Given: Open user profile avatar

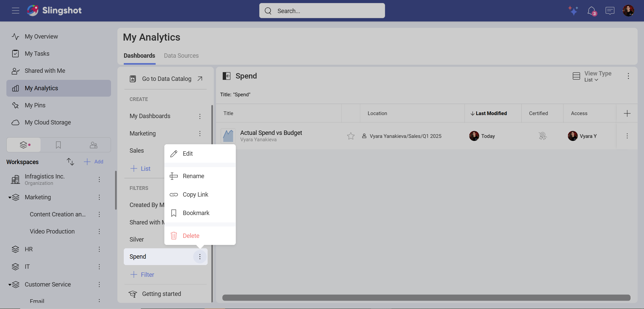Looking at the screenshot, I should [628, 11].
